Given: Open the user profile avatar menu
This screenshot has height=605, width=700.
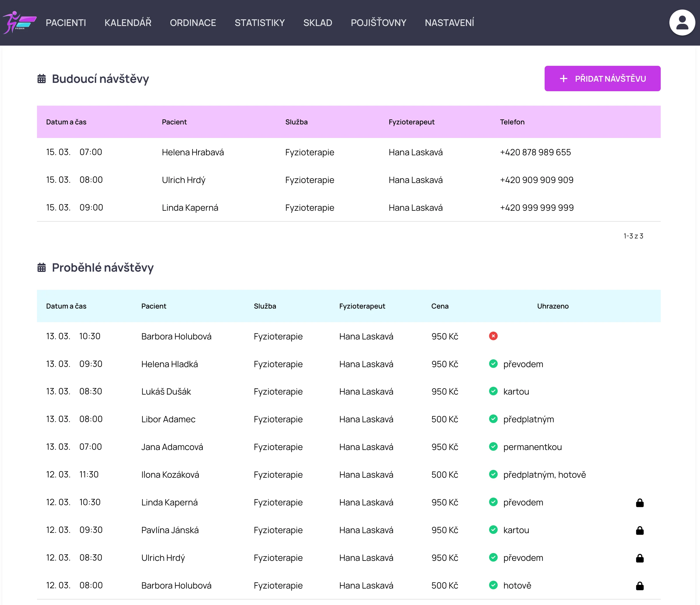Looking at the screenshot, I should click(x=682, y=23).
